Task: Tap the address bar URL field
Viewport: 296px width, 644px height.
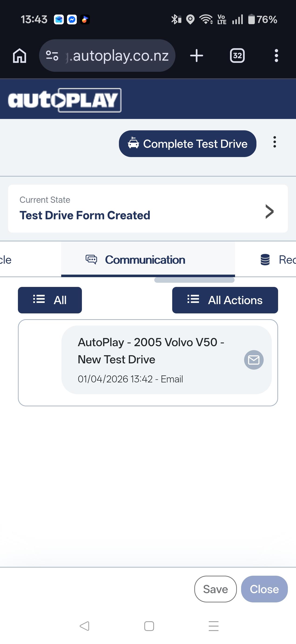Action: pyautogui.click(x=120, y=56)
